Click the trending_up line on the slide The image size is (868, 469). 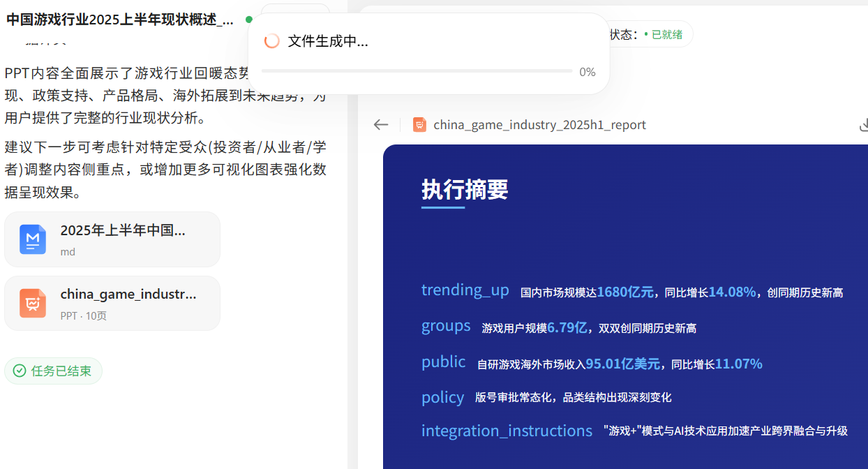tap(465, 290)
